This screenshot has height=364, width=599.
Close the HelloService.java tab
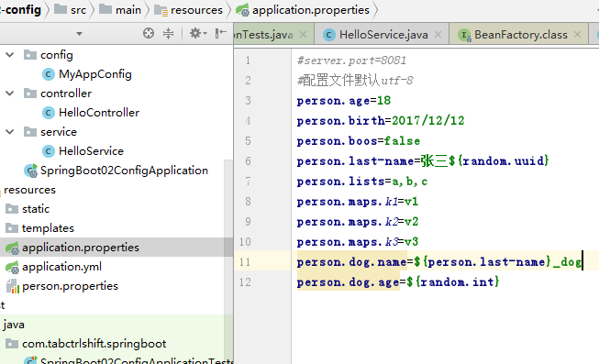click(x=438, y=35)
